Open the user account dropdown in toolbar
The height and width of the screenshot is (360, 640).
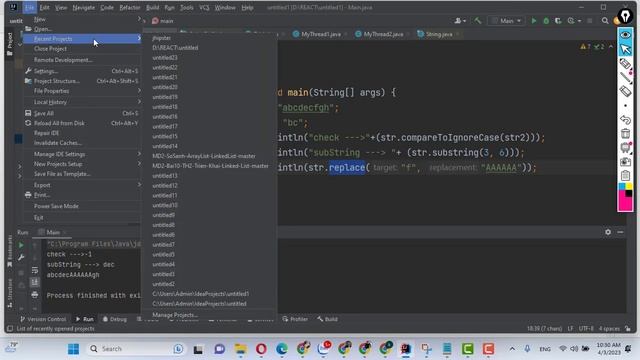(x=460, y=20)
